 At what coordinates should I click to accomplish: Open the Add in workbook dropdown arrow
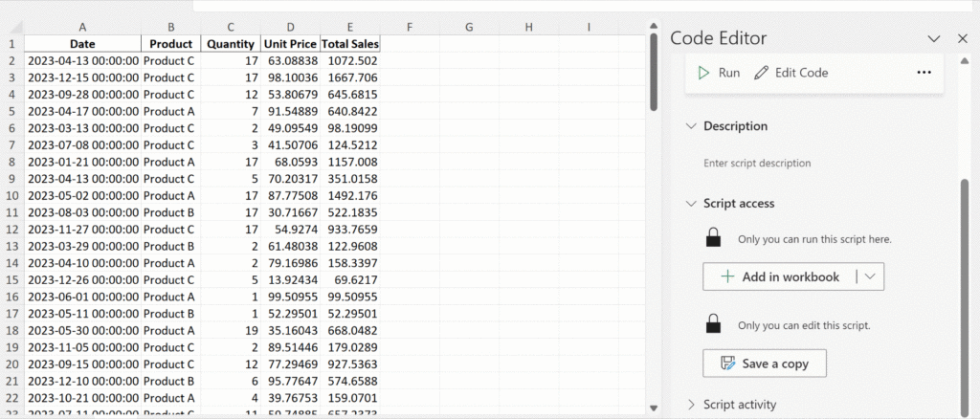[x=870, y=276]
